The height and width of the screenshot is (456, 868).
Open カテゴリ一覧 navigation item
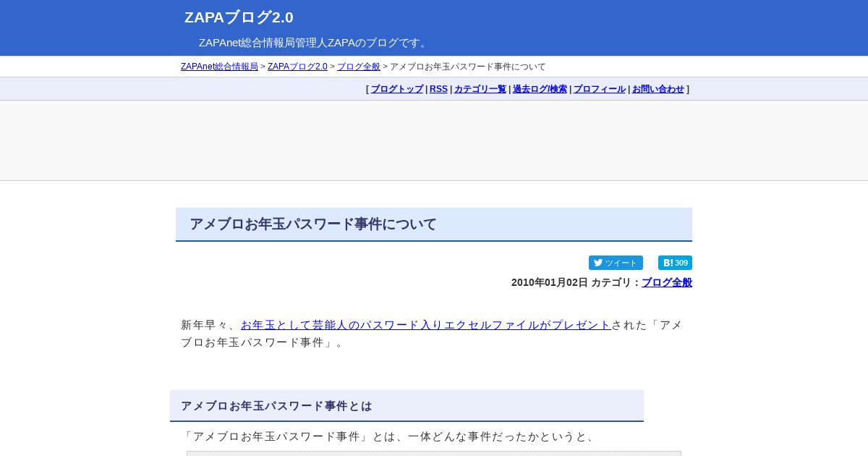click(x=480, y=89)
